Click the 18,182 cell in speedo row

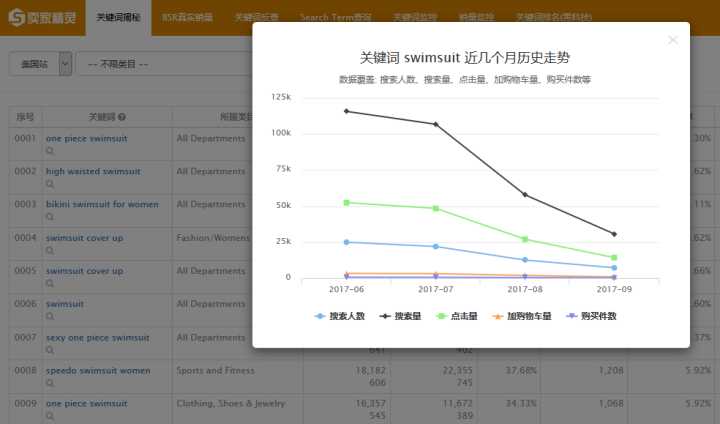pos(370,370)
